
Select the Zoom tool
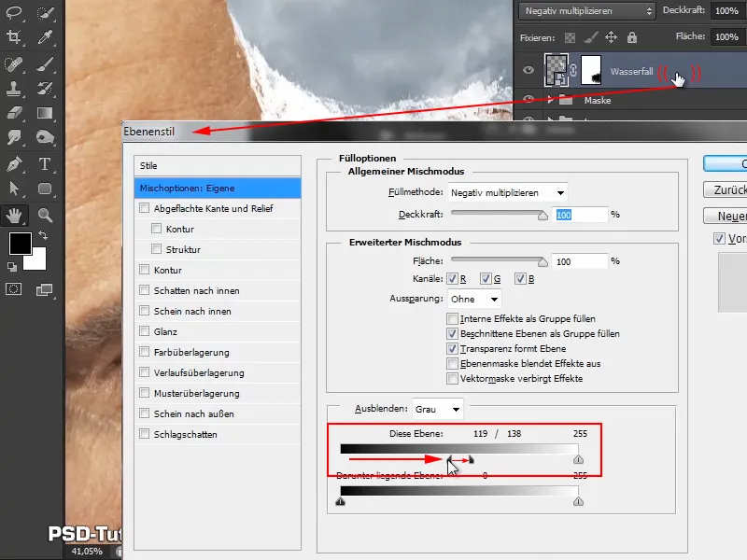tap(45, 216)
